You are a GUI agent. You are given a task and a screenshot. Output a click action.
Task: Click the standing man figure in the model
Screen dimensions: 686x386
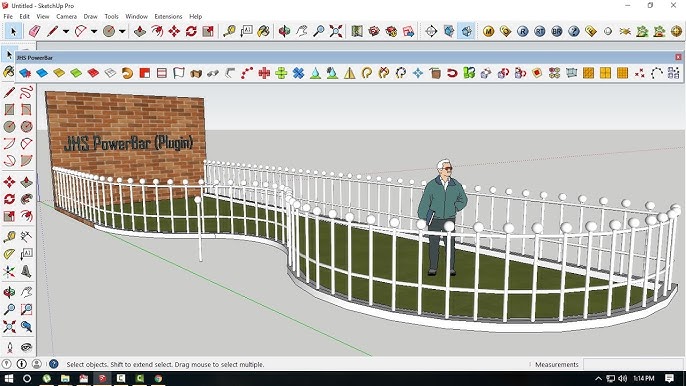click(x=442, y=217)
